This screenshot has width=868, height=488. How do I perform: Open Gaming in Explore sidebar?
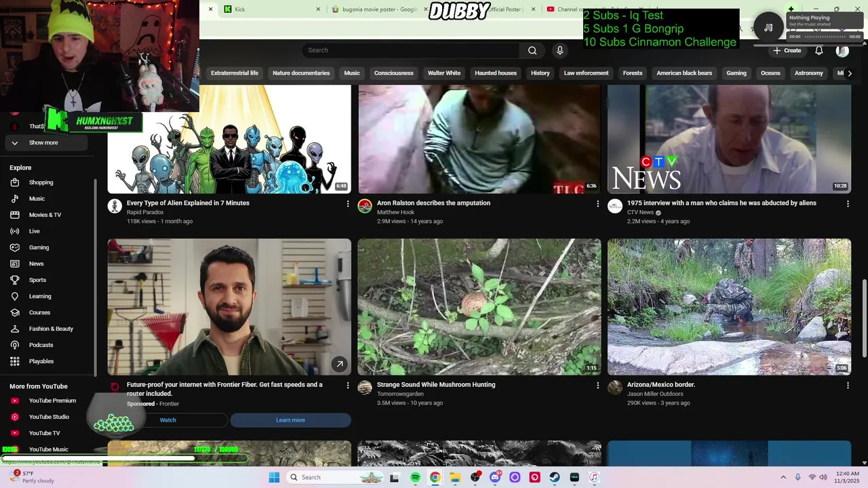(x=47, y=247)
